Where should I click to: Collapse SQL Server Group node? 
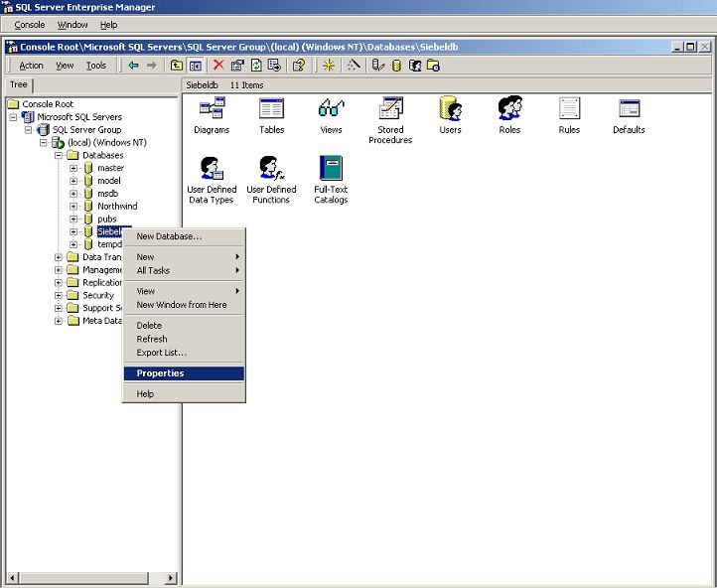click(x=29, y=130)
